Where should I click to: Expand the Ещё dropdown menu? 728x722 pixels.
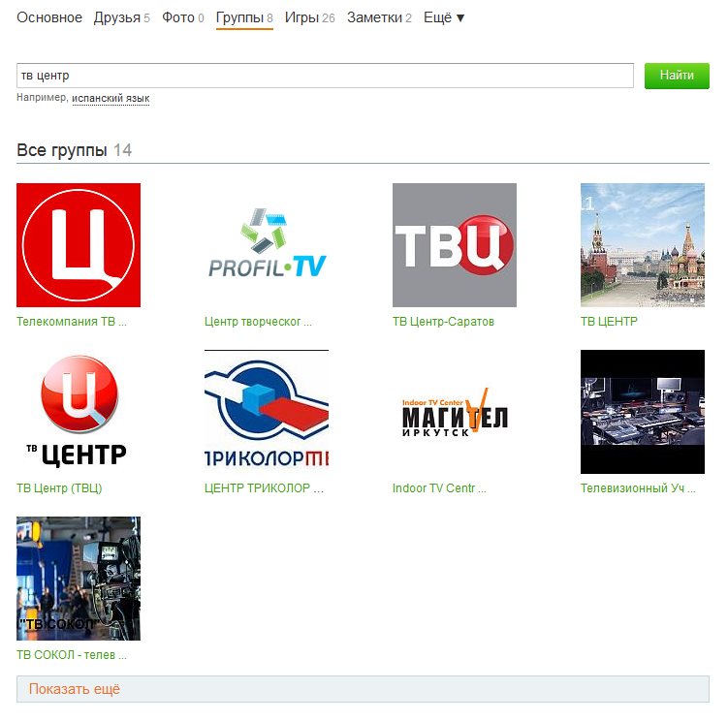point(444,17)
